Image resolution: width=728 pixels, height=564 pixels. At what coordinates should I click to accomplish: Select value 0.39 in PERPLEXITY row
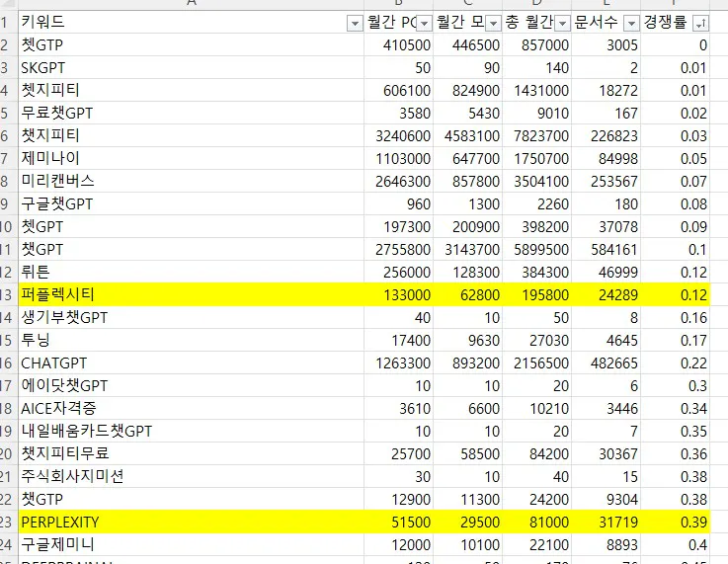675,523
